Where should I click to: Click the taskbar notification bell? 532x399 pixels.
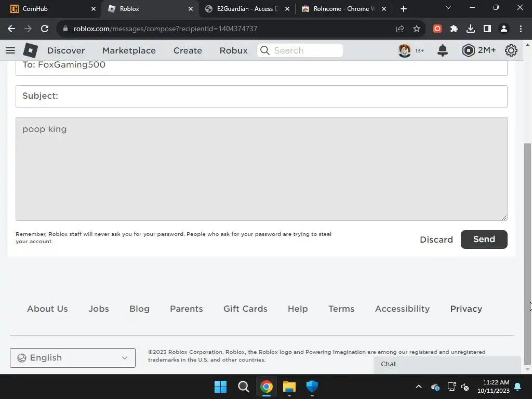(x=518, y=387)
